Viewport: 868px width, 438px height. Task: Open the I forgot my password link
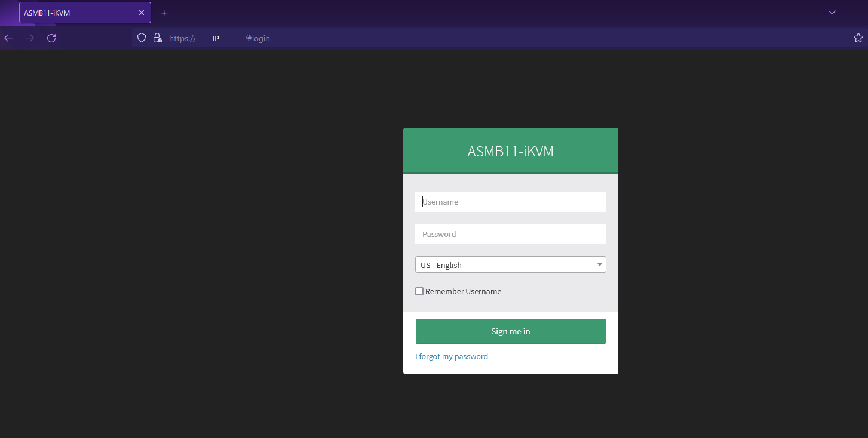pyautogui.click(x=452, y=357)
